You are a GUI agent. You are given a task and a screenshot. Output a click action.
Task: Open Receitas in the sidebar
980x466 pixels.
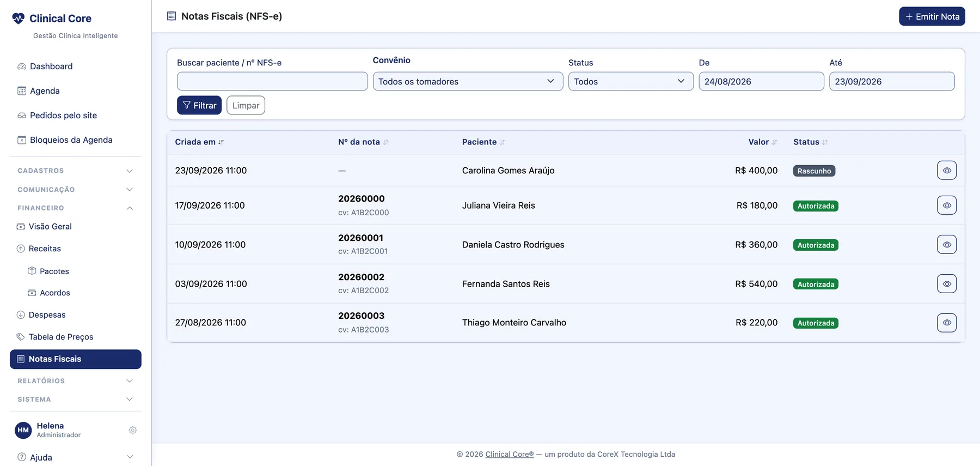76,249
